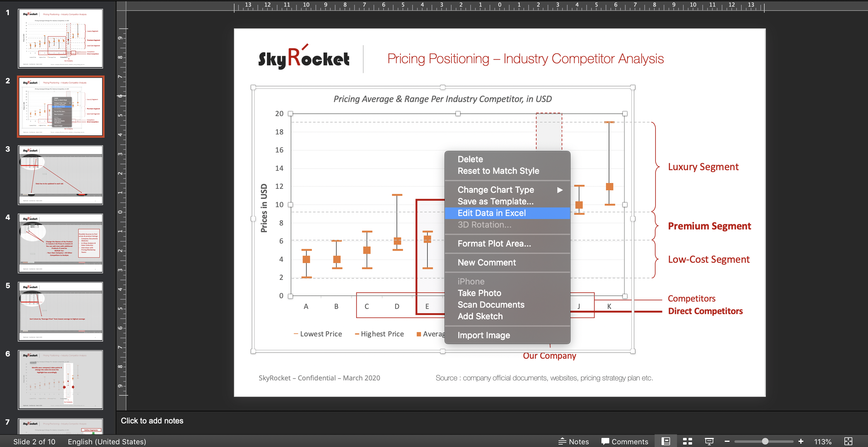Choose Take Photo from menu

click(507, 293)
